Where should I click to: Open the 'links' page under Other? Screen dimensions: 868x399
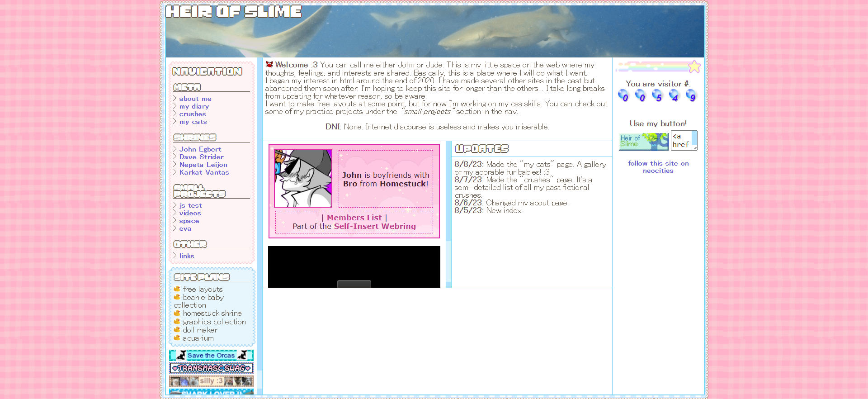[x=187, y=256]
